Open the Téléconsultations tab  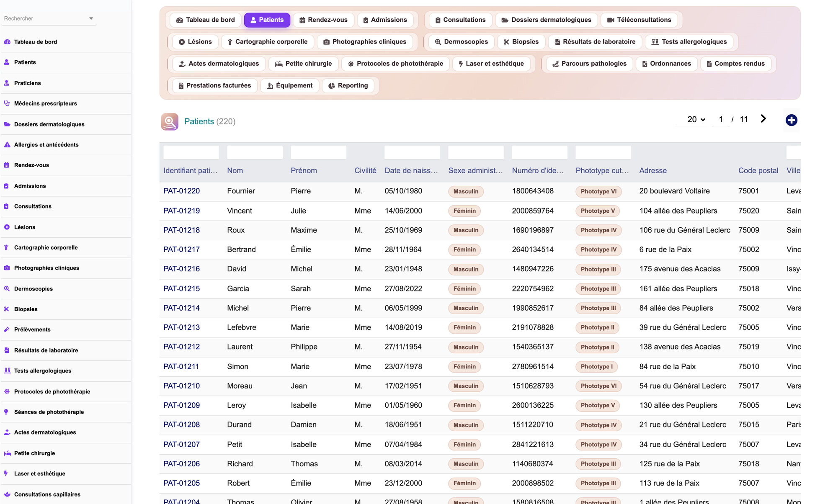click(639, 20)
